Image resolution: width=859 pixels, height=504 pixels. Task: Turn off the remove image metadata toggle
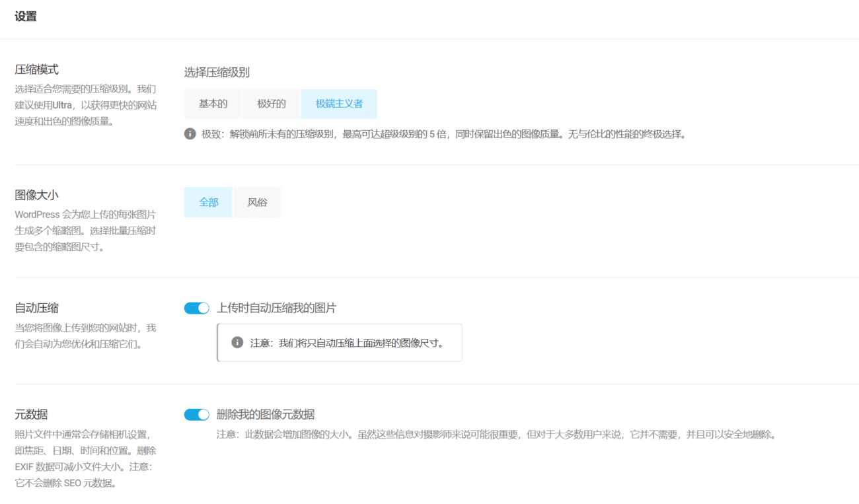point(196,415)
